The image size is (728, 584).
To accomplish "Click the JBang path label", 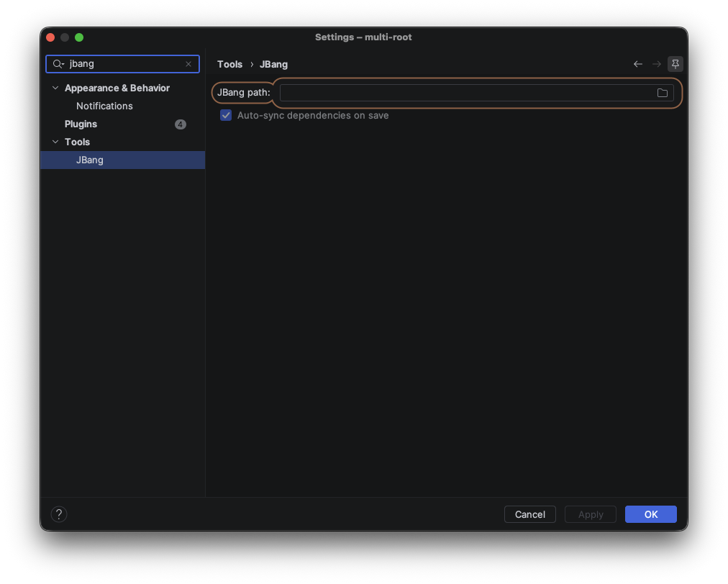I will [x=244, y=92].
